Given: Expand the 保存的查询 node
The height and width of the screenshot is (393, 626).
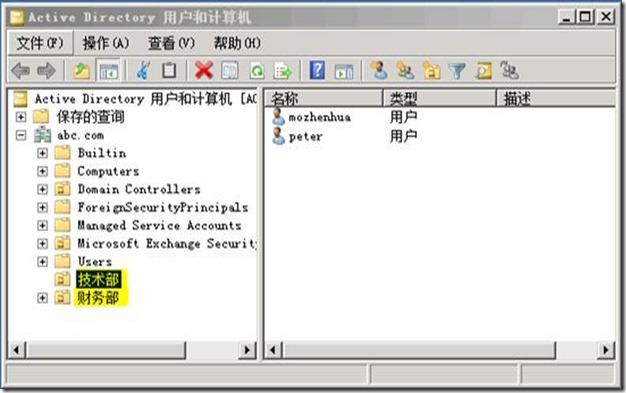Looking at the screenshot, I should point(21,117).
